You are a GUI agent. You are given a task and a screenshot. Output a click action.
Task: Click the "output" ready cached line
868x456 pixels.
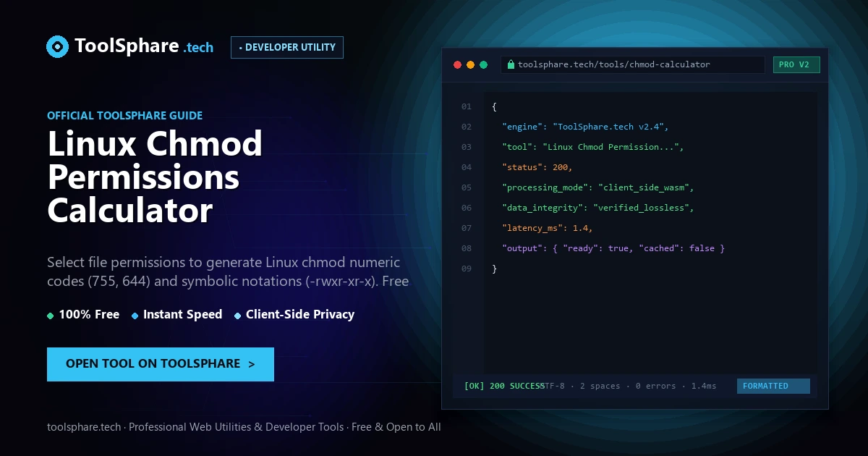pyautogui.click(x=613, y=248)
